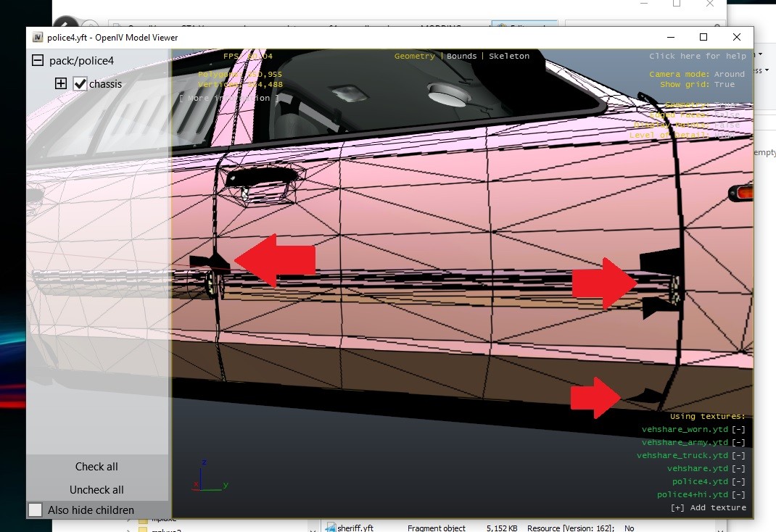Open Click here for help link

(698, 56)
